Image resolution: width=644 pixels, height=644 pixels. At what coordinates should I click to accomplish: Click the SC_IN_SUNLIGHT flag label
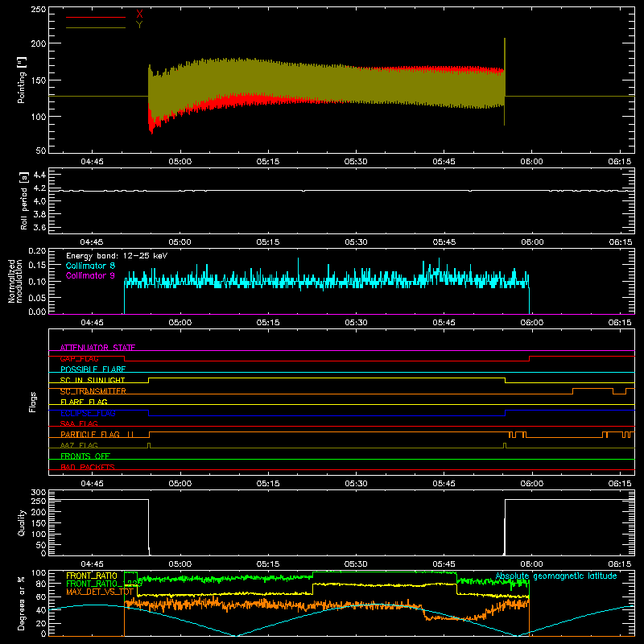pos(93,380)
